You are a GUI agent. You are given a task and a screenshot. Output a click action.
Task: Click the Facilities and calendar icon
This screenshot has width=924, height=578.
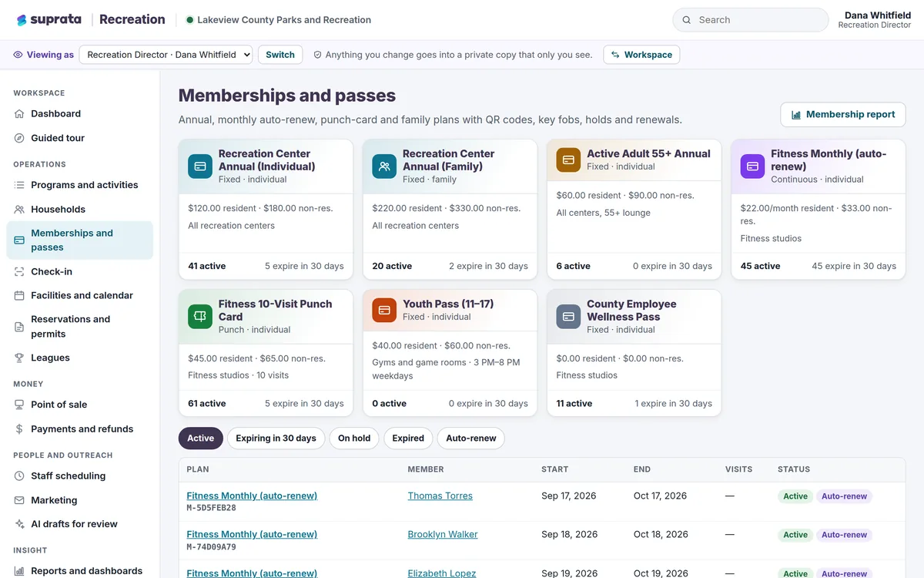click(x=19, y=296)
